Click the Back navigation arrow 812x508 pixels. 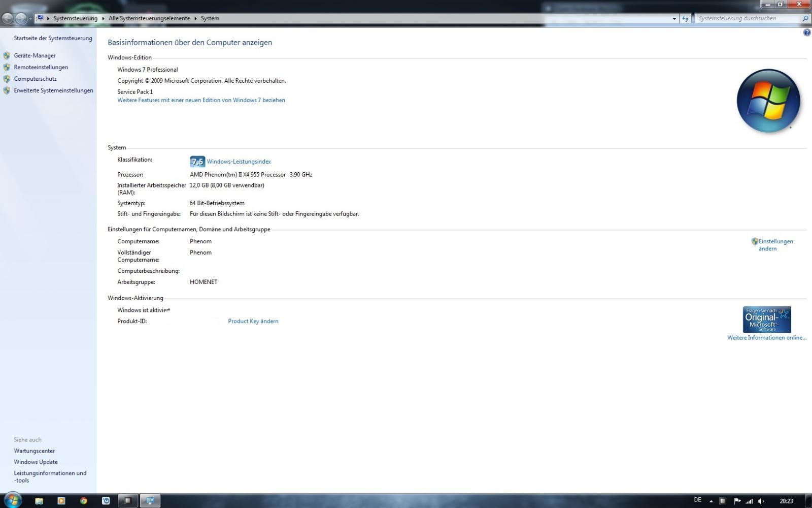8,19
